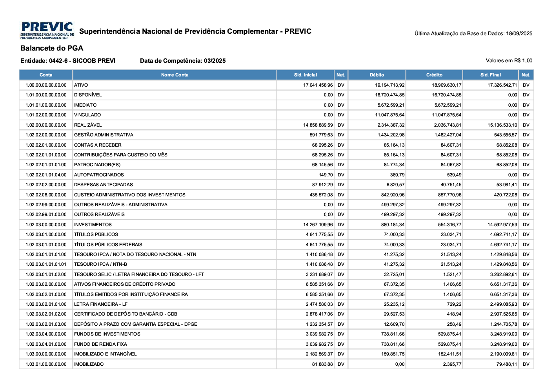The image size is (555, 392).
Task: Click the IMOBILIZADO E INTANGÍVEL row name
Action: point(106,354)
